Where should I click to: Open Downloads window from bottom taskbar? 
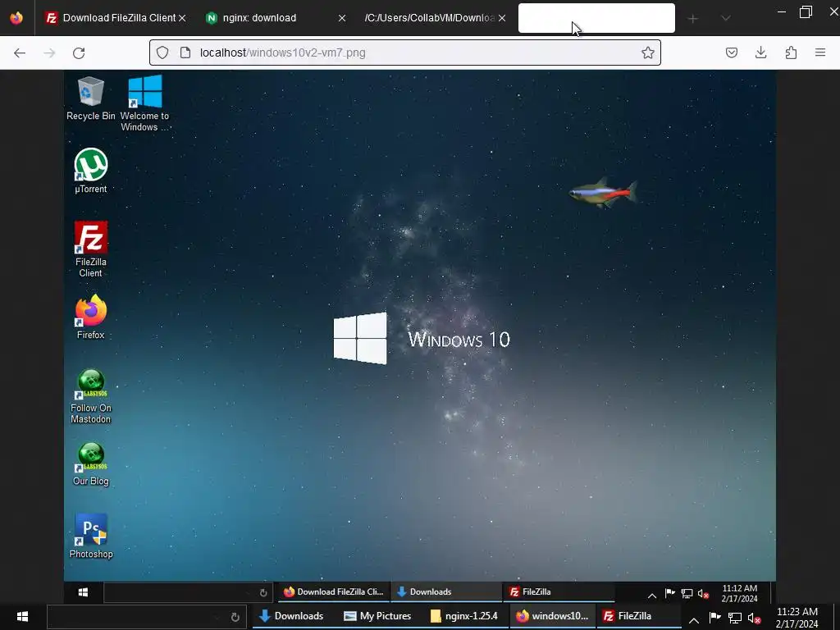coord(292,616)
